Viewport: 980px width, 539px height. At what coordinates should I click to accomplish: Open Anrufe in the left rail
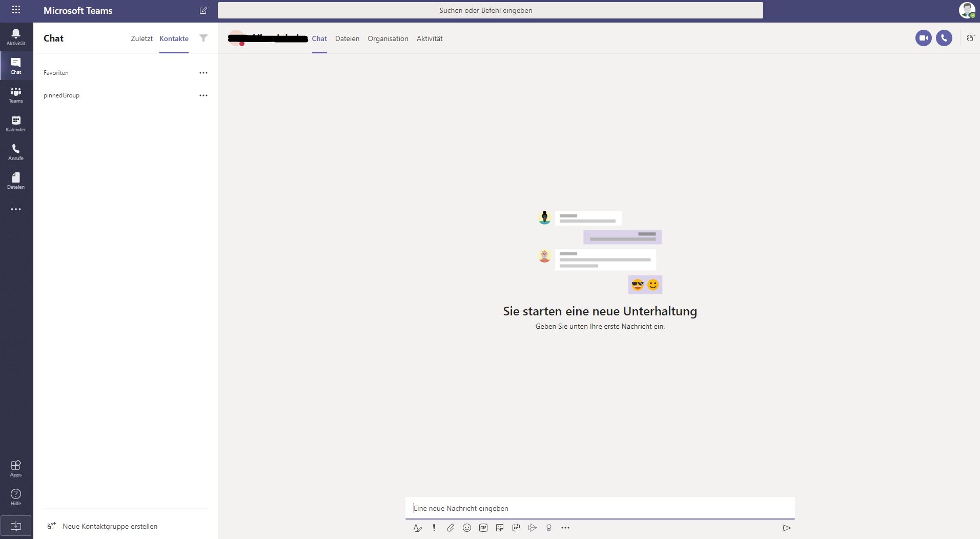pyautogui.click(x=16, y=152)
